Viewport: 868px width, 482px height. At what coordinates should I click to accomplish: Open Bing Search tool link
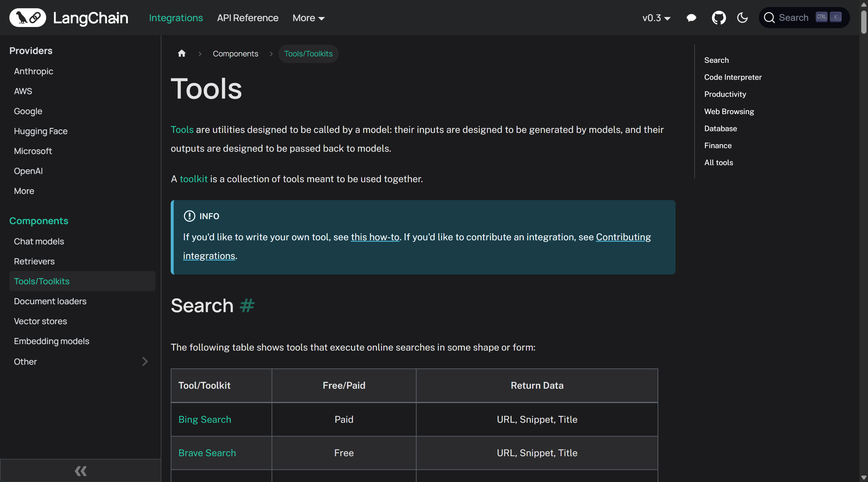pos(205,419)
